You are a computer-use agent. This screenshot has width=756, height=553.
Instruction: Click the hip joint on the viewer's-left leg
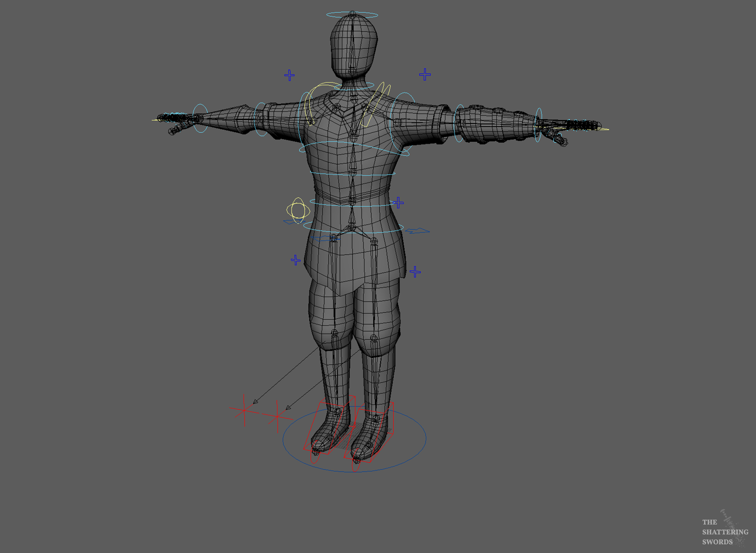(x=333, y=238)
